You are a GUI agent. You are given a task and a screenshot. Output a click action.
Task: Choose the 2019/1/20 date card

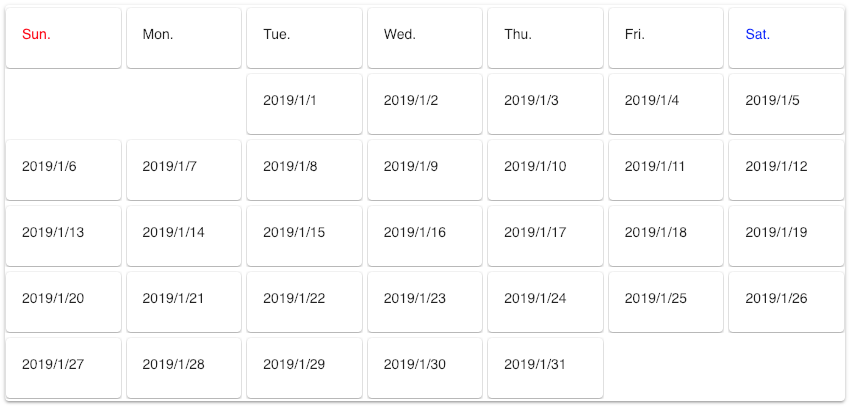click(63, 302)
